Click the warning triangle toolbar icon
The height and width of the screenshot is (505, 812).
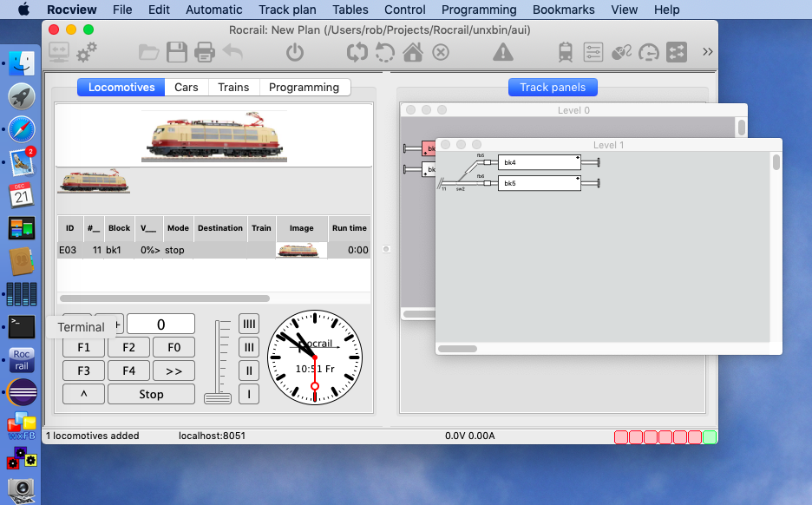point(502,53)
